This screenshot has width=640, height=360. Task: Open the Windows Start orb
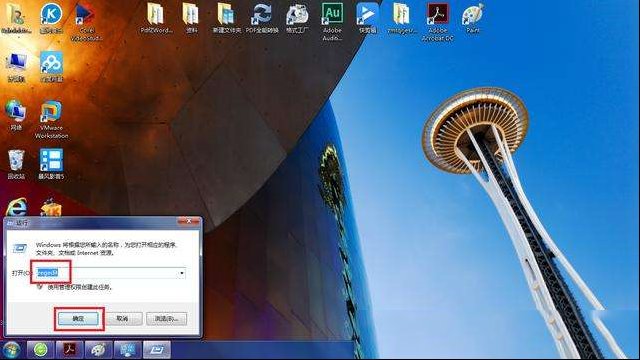click(11, 350)
